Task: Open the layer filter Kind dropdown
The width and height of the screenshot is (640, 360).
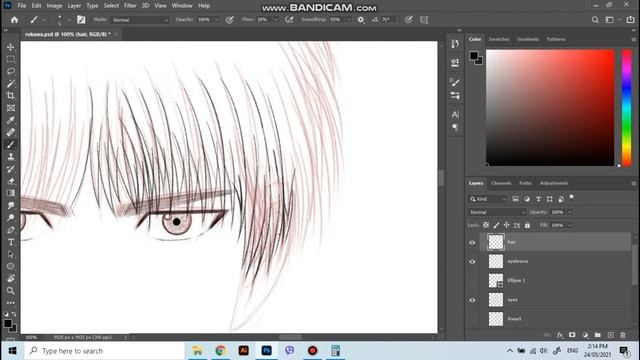Action: [x=487, y=199]
